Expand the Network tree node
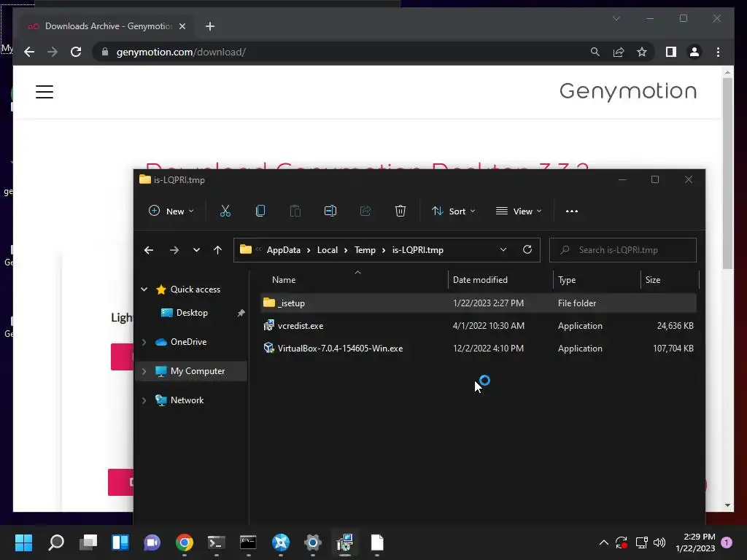This screenshot has width=747, height=560. 144,400
